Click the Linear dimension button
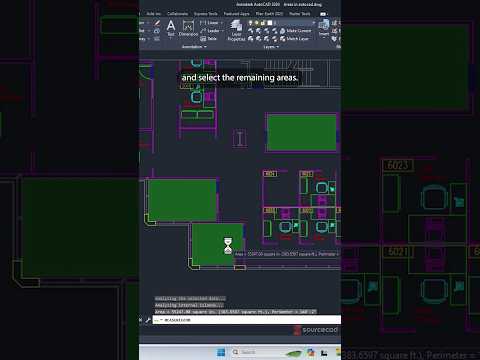 tap(209, 23)
